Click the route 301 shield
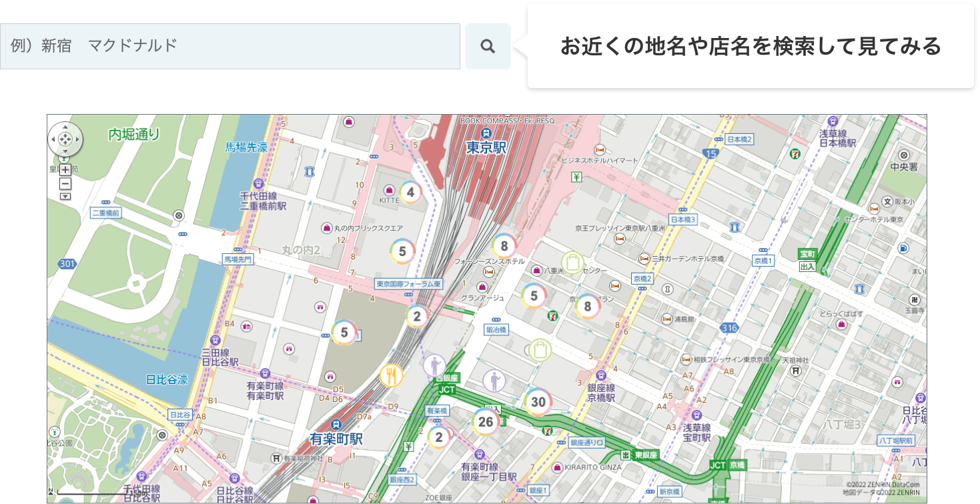 tap(67, 264)
